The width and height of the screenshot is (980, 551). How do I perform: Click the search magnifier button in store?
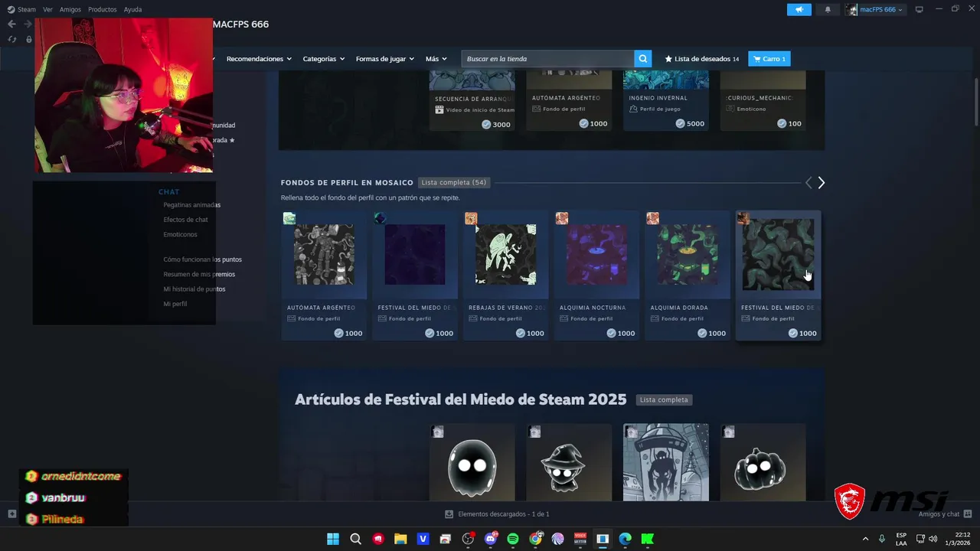pos(643,59)
